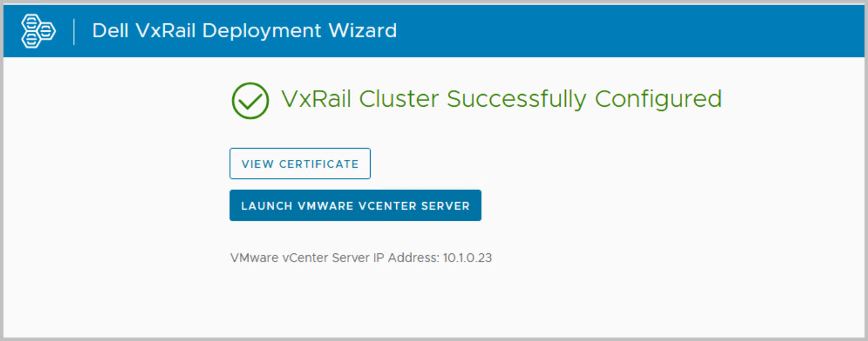This screenshot has height=341, width=868.
Task: Launch VMware vCenter Server
Action: tap(355, 206)
